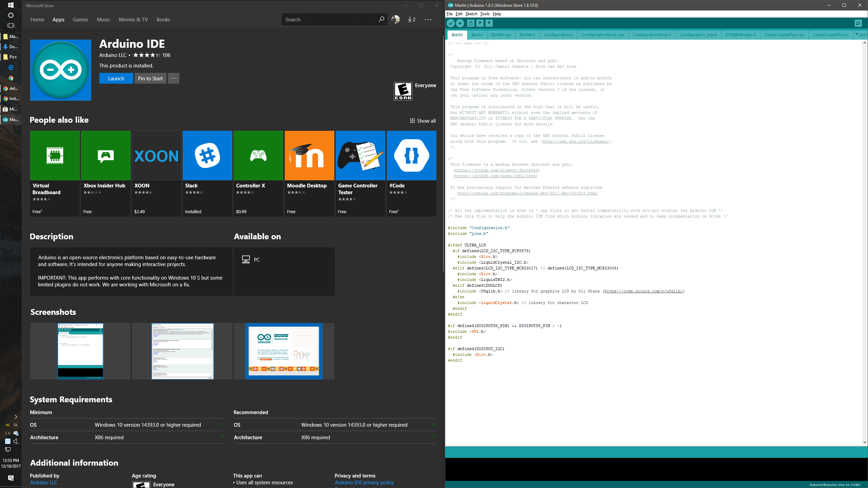Screen dimensions: 868x488
Task: Open the first Arduino editor screenshot thumbnail
Action: (80, 351)
